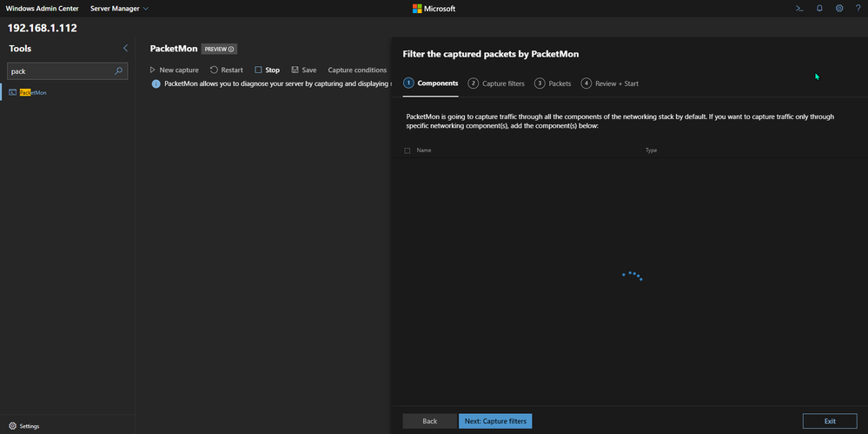Toggle the select-all components checkbox
Screen dimensions: 868x434
407,150
